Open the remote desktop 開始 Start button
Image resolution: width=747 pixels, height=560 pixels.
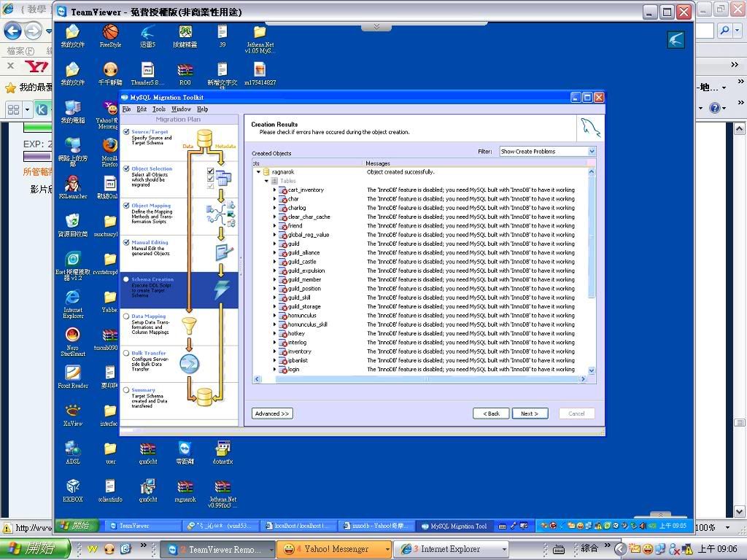tap(76, 526)
